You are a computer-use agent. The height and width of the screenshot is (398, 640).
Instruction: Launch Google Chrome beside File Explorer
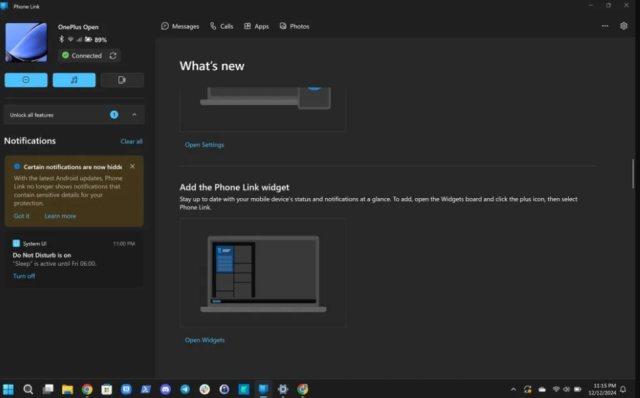pyautogui.click(x=87, y=389)
